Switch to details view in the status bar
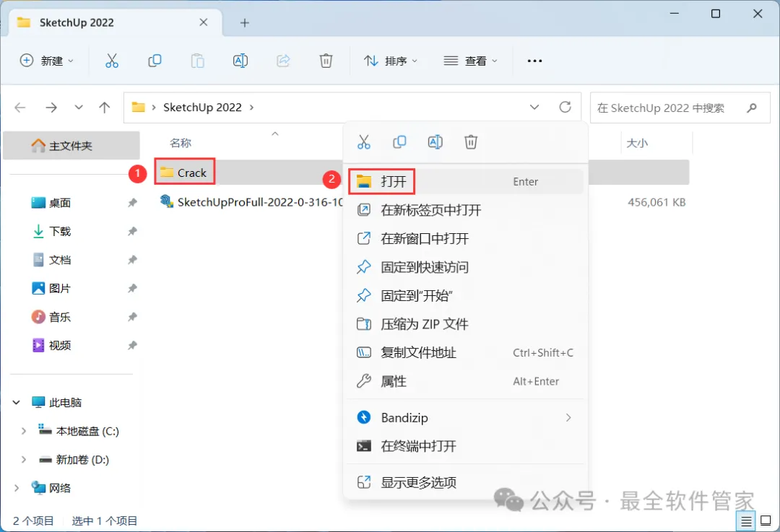This screenshot has height=532, width=780. tap(746, 521)
